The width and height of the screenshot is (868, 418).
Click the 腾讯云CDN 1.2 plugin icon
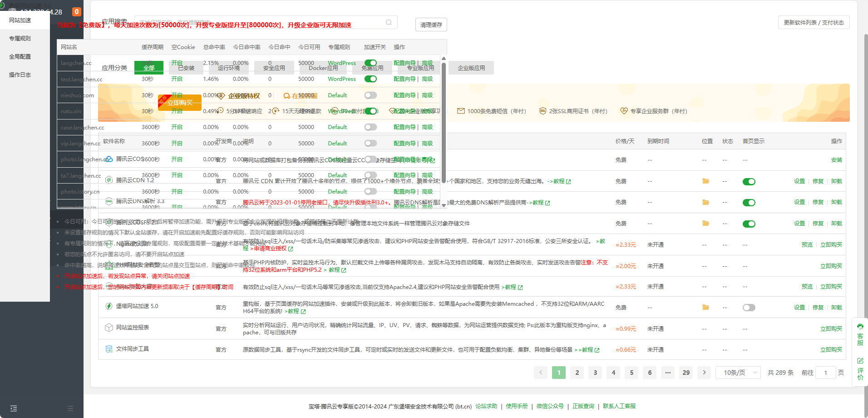(x=109, y=180)
